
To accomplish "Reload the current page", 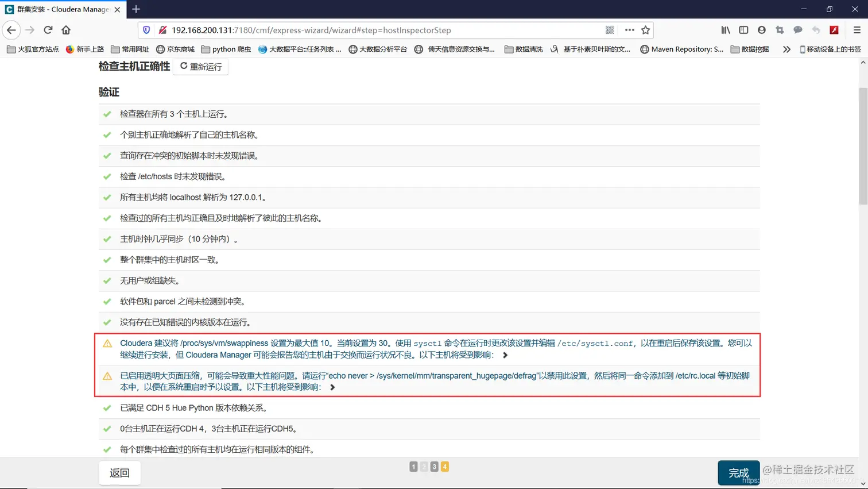I will pos(48,30).
